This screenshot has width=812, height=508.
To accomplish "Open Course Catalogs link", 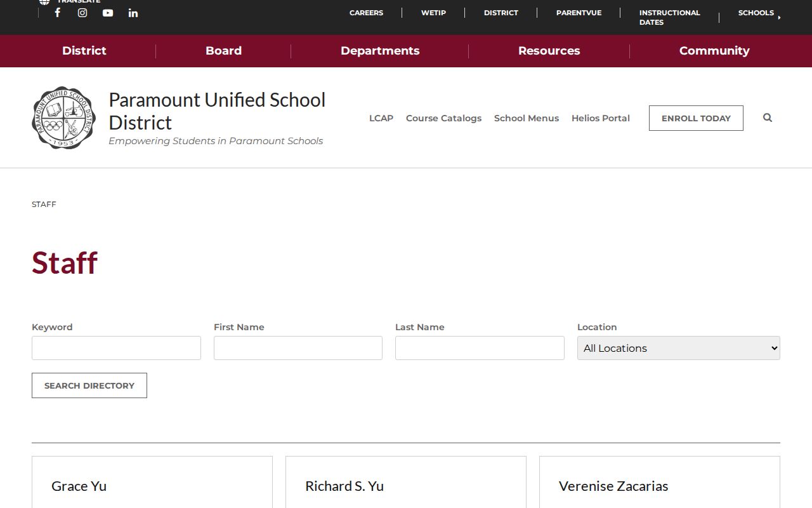I will 443,118.
